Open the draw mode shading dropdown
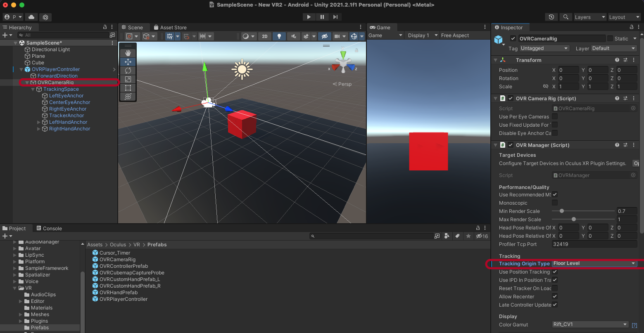Viewport: 644px width, 333px height. point(249,36)
